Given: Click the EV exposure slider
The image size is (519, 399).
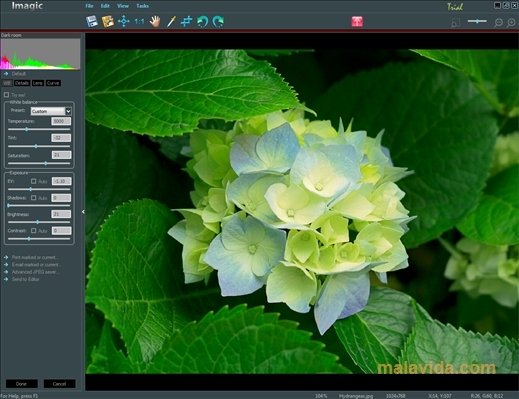Looking at the screenshot, I should coord(39,189).
